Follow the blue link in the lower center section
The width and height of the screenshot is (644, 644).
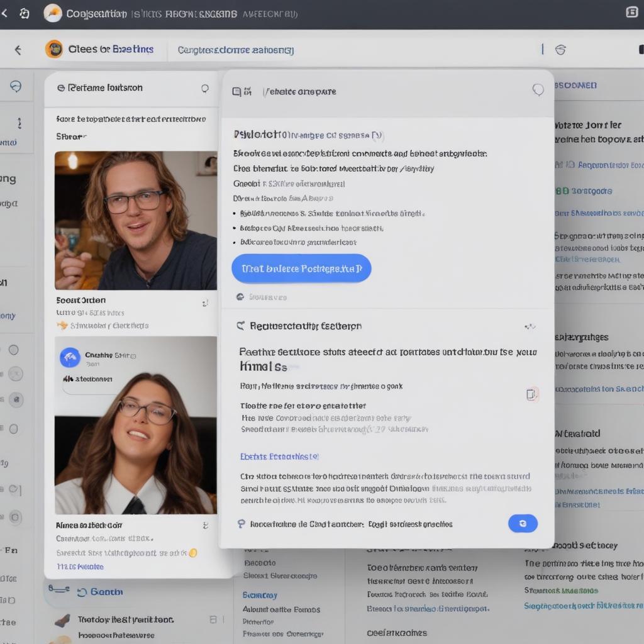click(x=279, y=457)
